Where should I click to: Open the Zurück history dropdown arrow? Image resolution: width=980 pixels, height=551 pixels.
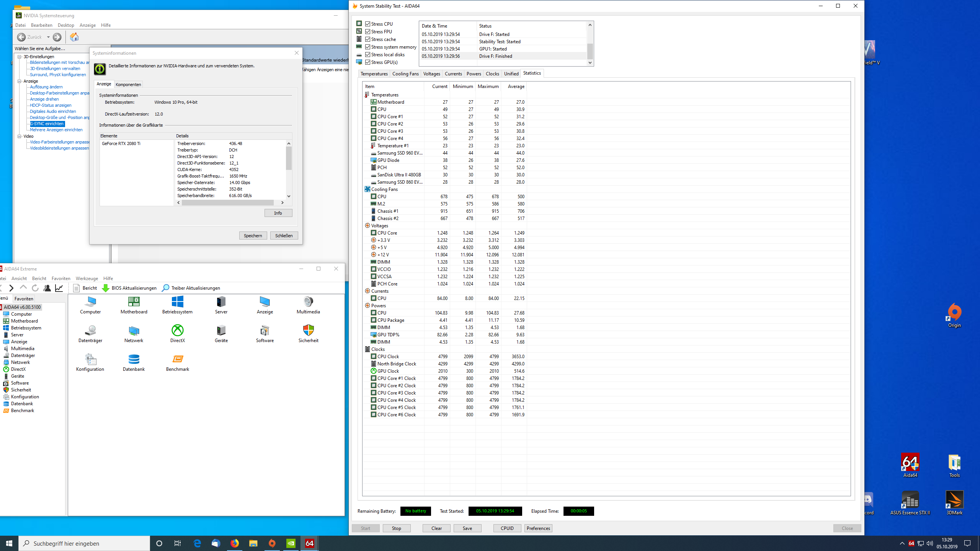[48, 37]
